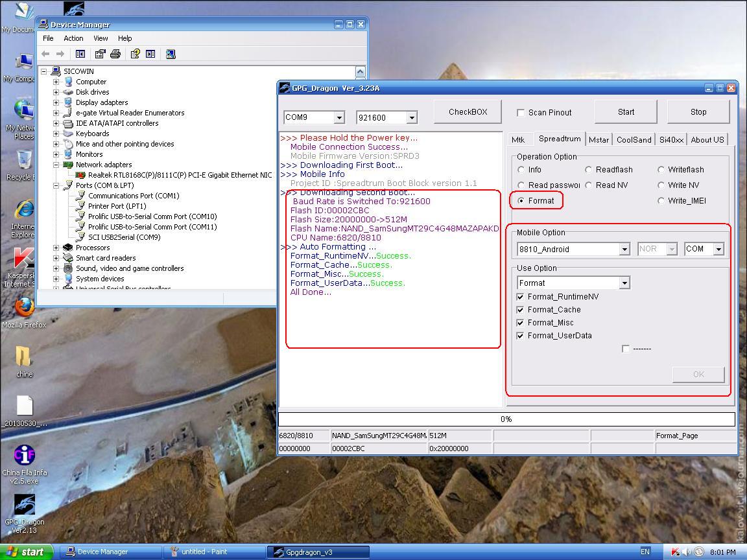Select the Format radio button
The image size is (747, 560).
pos(521,201)
